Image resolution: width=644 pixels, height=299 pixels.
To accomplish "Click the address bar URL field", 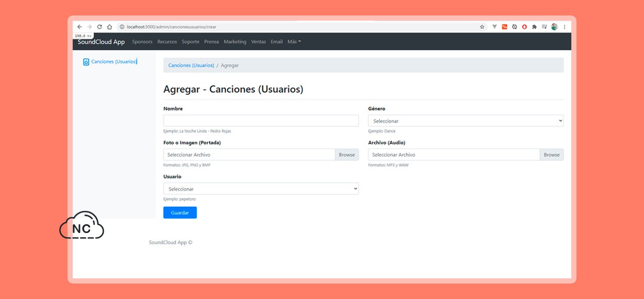I will point(301,27).
